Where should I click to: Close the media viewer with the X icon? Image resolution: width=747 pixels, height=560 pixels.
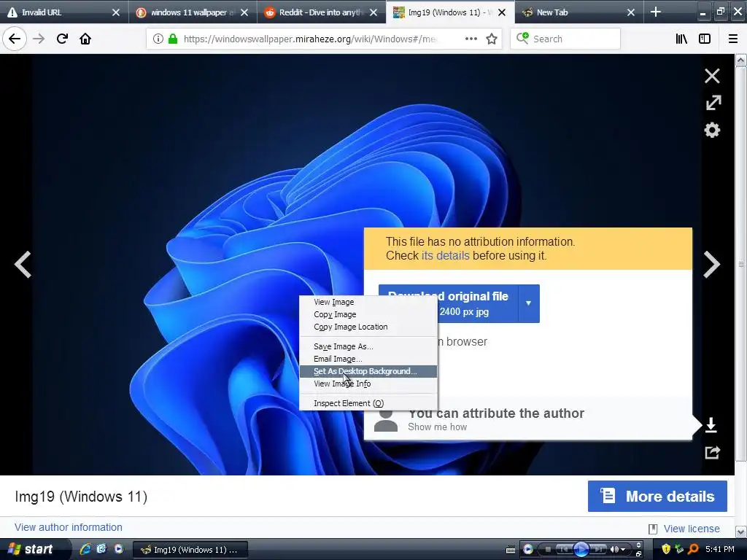[712, 76]
